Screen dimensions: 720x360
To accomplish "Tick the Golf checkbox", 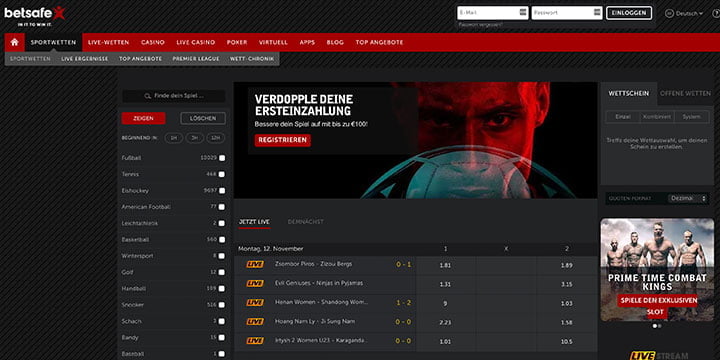I will click(222, 272).
